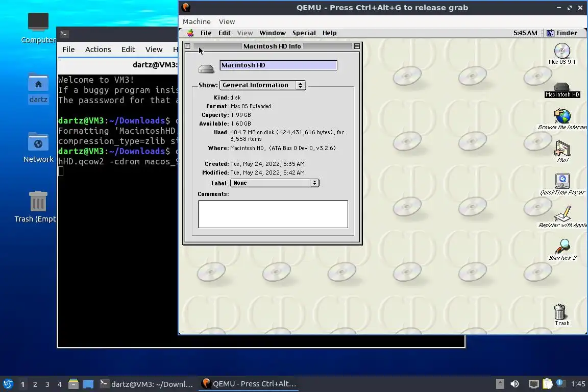Click inside the Comments text box
588x392 pixels.
tap(273, 214)
